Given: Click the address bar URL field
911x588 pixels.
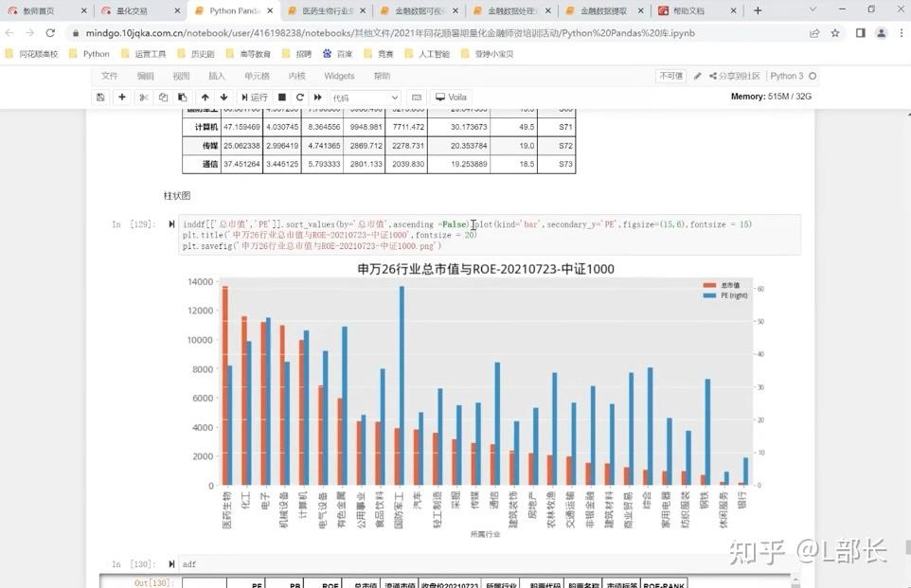Looking at the screenshot, I should [390, 33].
